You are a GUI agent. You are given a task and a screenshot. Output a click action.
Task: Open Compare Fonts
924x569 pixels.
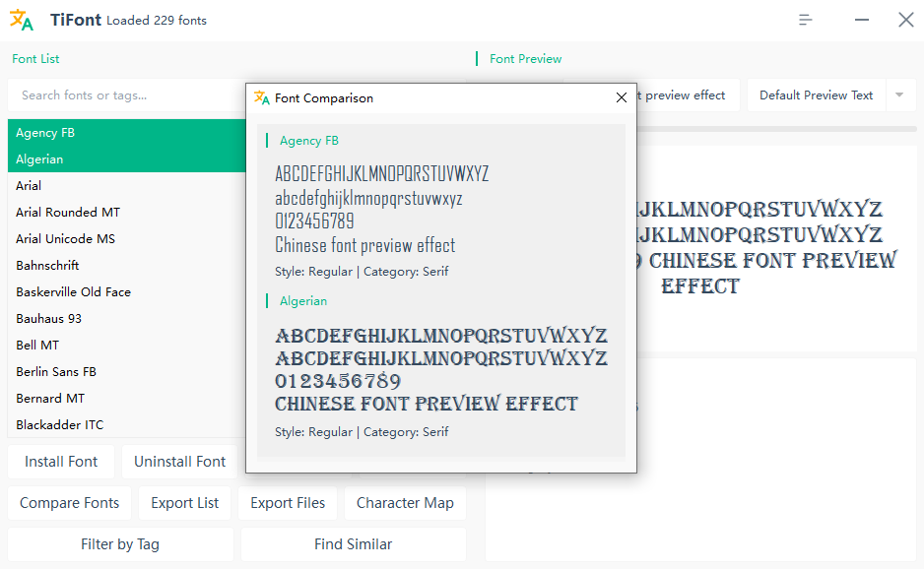(69, 503)
